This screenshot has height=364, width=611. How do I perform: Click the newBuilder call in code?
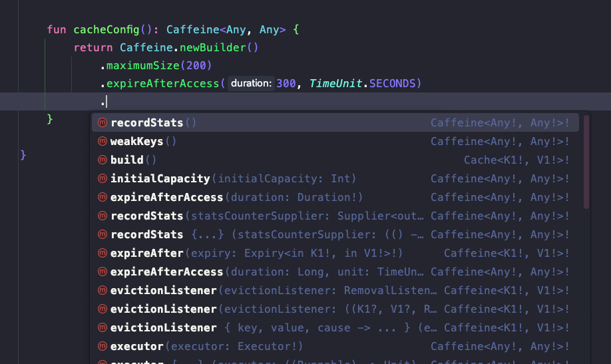pos(213,47)
